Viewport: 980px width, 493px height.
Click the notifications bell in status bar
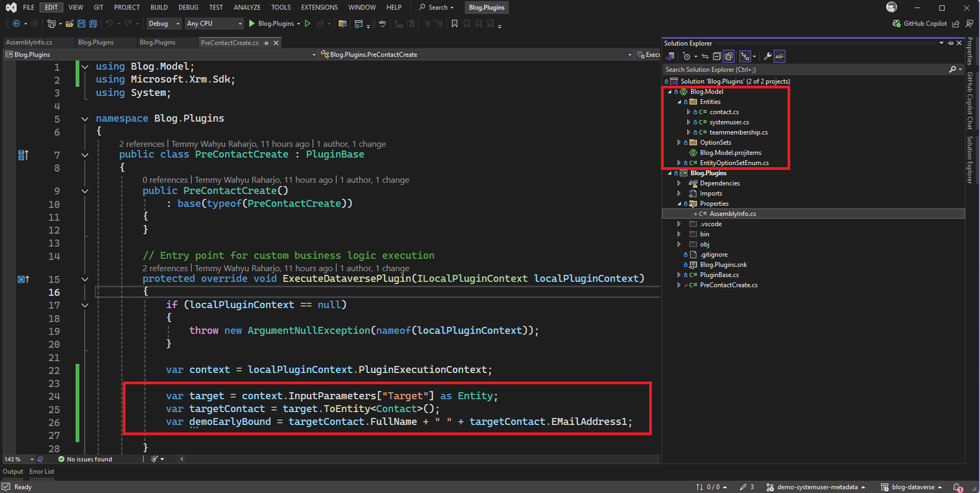coord(958,487)
